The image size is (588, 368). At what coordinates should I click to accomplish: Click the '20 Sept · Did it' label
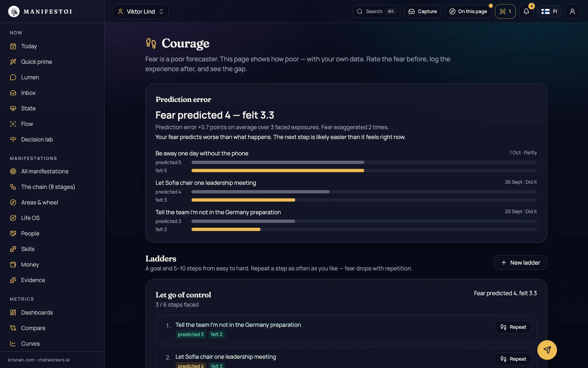tap(521, 212)
